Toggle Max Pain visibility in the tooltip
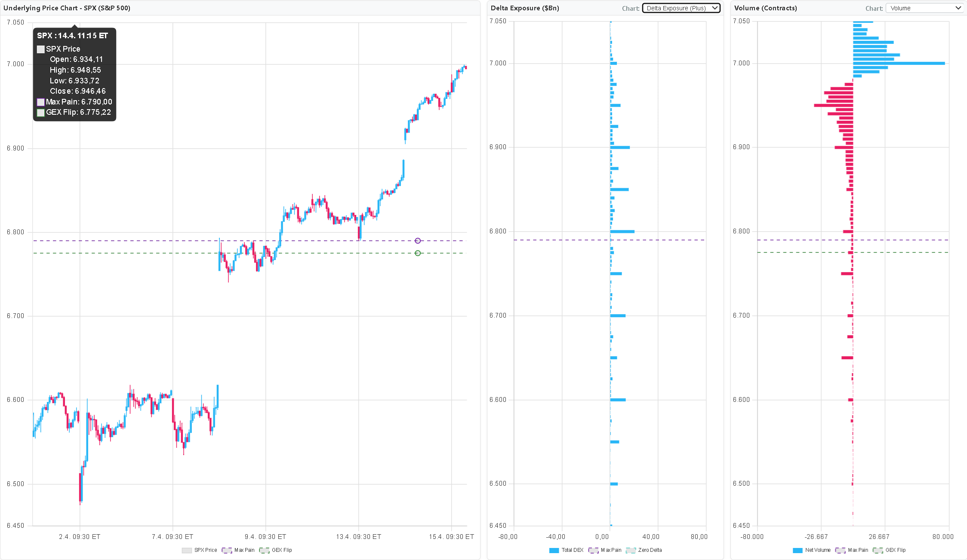 (41, 102)
